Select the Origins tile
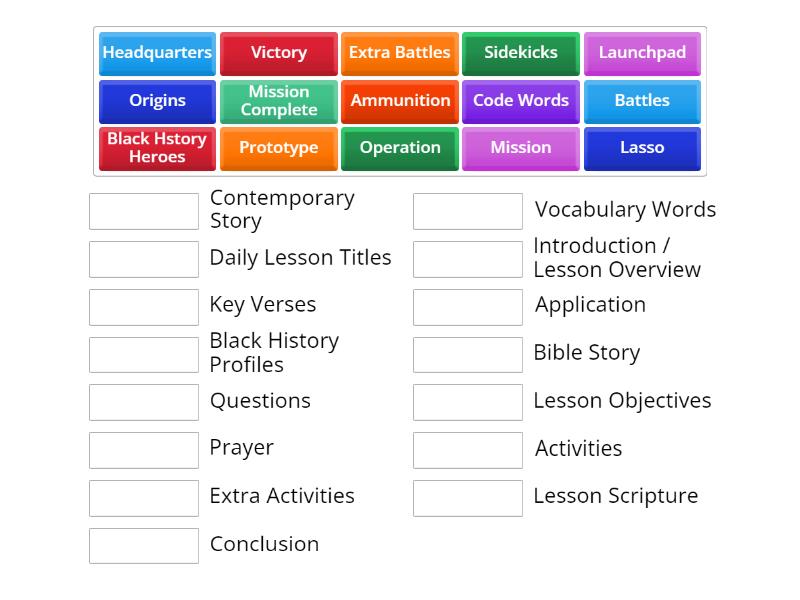 157,100
